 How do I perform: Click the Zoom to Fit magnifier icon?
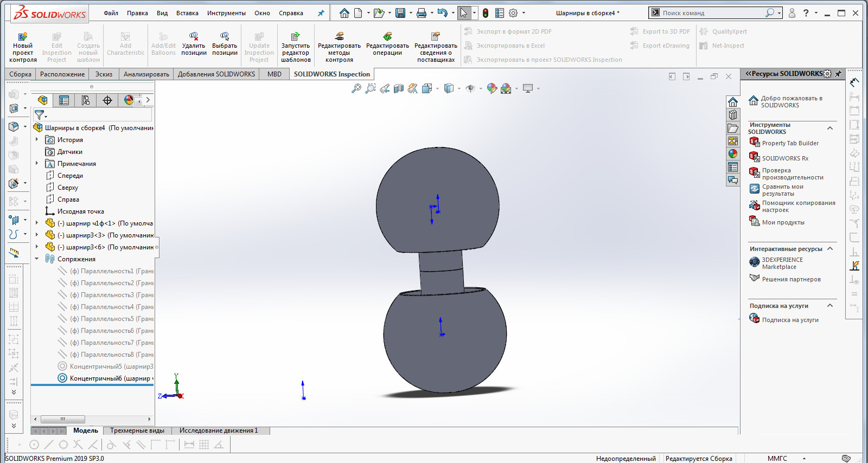tap(356, 88)
